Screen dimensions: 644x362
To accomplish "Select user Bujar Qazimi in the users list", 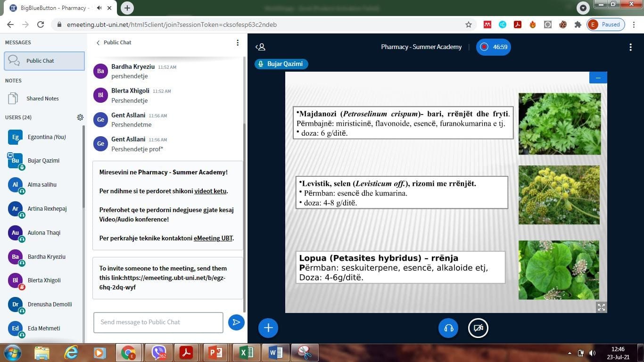I will pyautogui.click(x=43, y=161).
